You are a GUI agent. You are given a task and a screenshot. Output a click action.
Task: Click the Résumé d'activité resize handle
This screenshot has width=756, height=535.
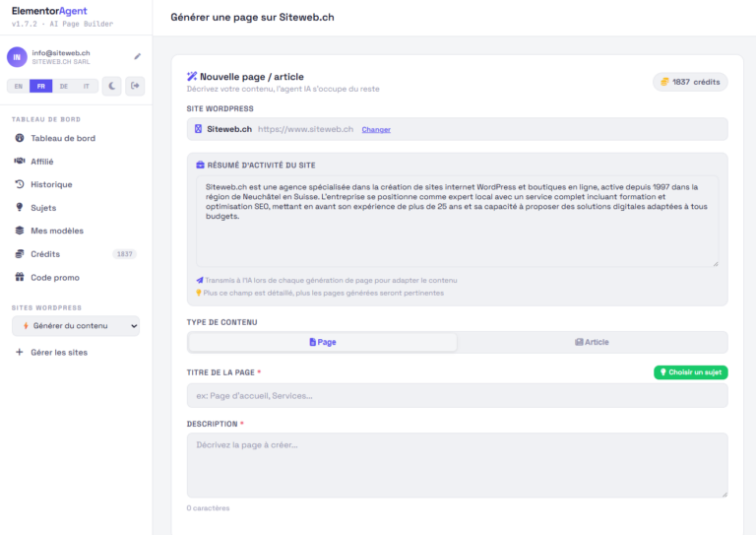click(x=716, y=263)
